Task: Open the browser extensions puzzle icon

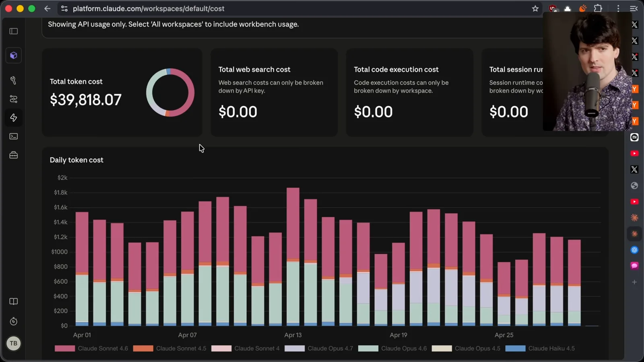Action: coord(598,8)
